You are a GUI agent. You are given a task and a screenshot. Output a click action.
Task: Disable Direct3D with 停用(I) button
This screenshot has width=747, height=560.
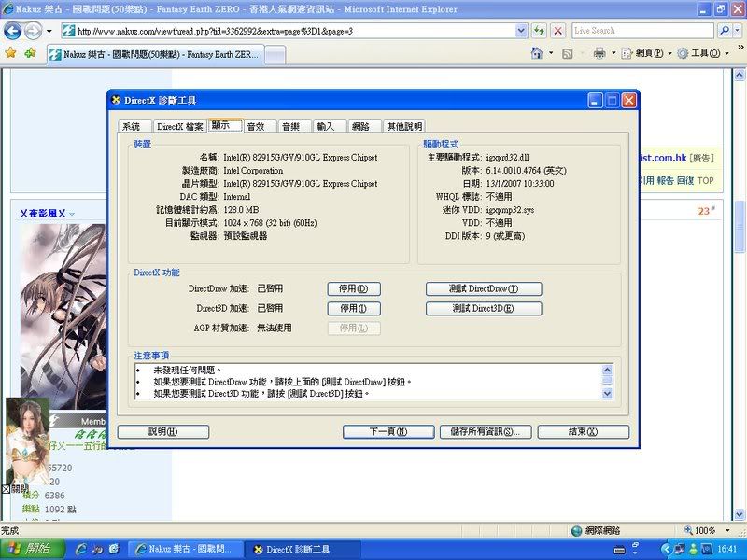point(354,309)
